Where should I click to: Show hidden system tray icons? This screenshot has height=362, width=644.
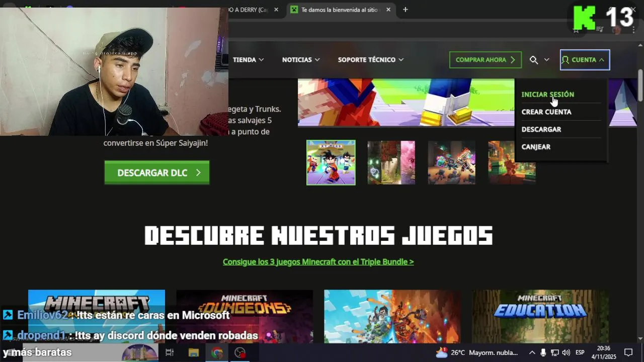point(532,352)
